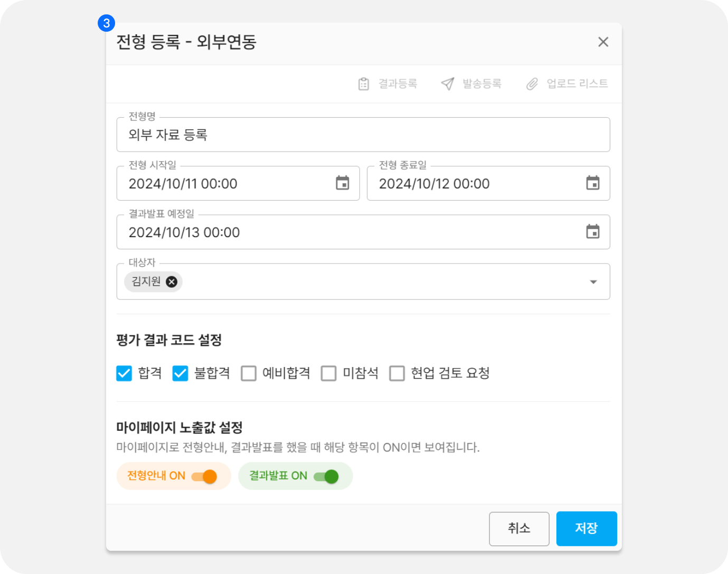Click the 업로드 리스트 paperclip icon

[532, 84]
